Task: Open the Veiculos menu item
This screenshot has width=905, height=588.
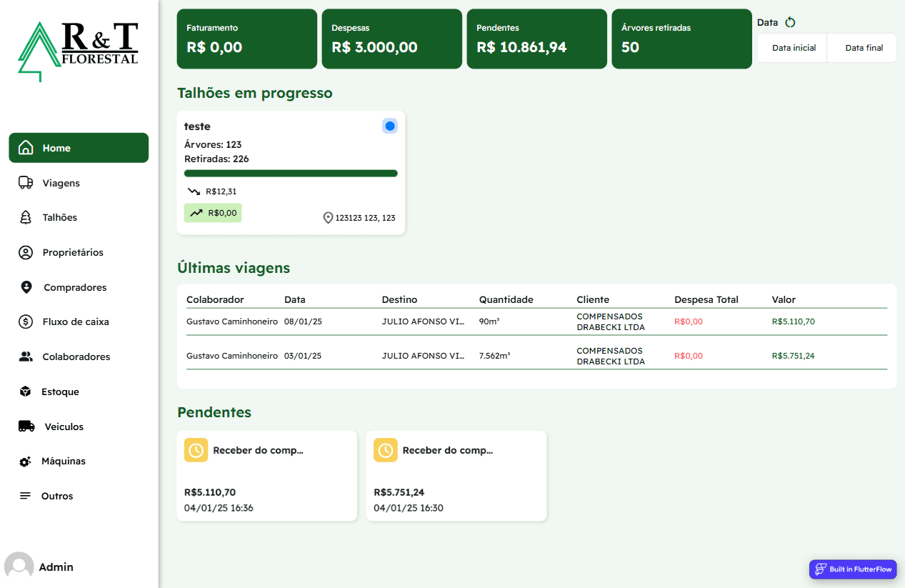Action: click(x=79, y=427)
